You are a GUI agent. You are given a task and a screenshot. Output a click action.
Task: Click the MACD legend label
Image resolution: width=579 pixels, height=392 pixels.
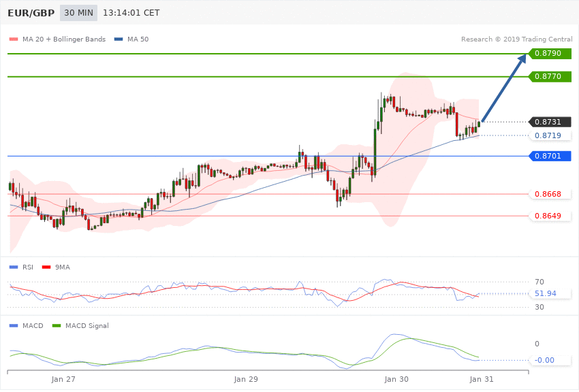33,325
